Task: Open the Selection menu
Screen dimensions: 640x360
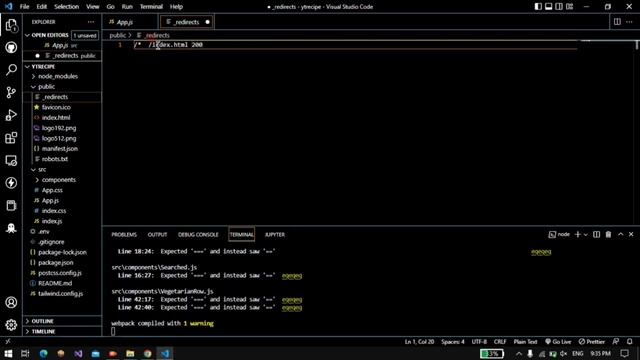Action: (x=67, y=7)
